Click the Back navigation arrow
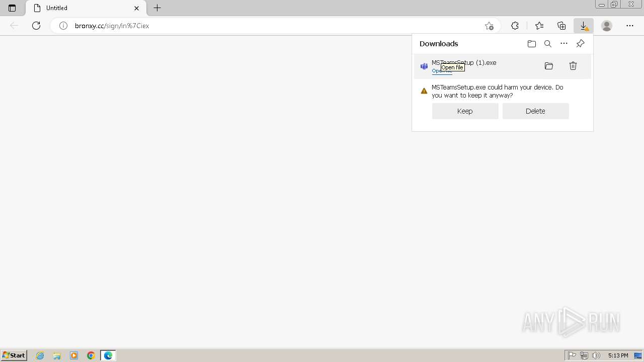This screenshot has width=644, height=362. pos(14,26)
